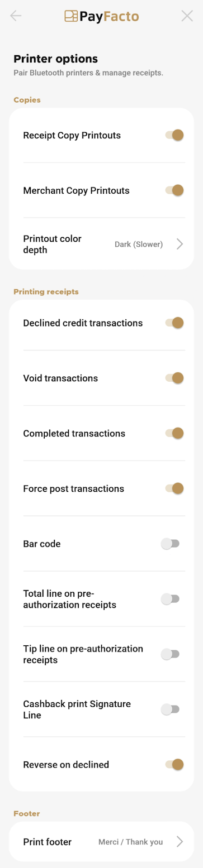The image size is (203, 868).
Task: Turn off Merchant Copy Printouts
Action: (x=174, y=190)
